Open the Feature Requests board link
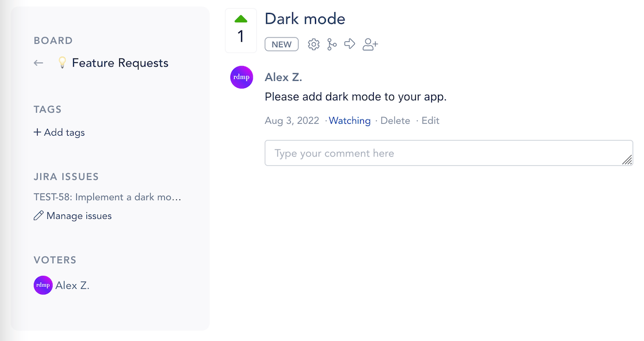Screen dimensions: 644x341 click(120, 63)
